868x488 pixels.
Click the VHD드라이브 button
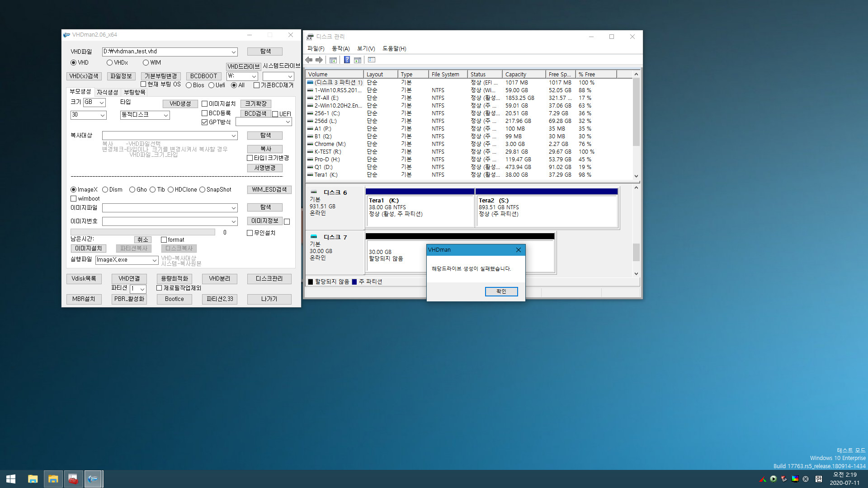coord(243,66)
